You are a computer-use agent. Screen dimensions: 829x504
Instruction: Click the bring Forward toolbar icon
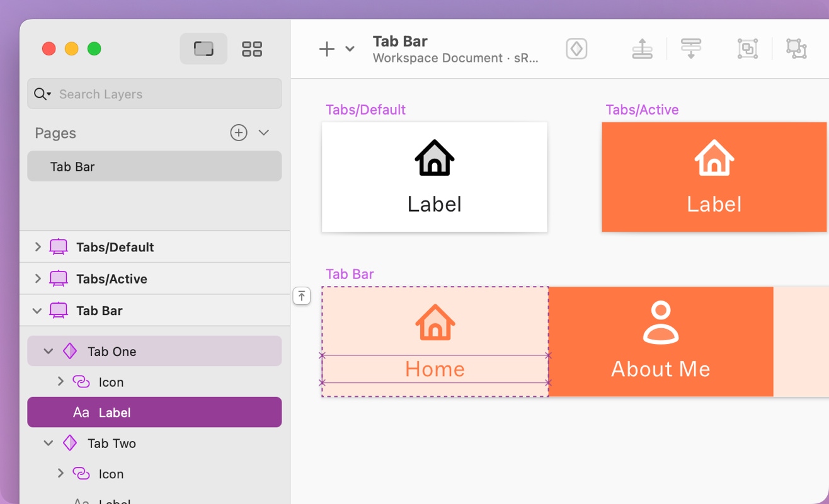(x=642, y=49)
